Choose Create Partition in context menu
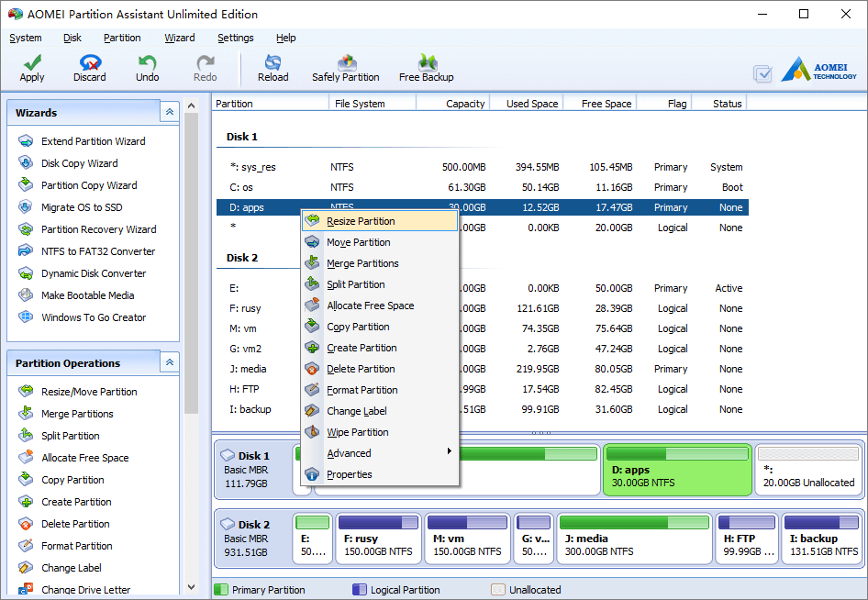Image resolution: width=868 pixels, height=600 pixels. [x=380, y=348]
